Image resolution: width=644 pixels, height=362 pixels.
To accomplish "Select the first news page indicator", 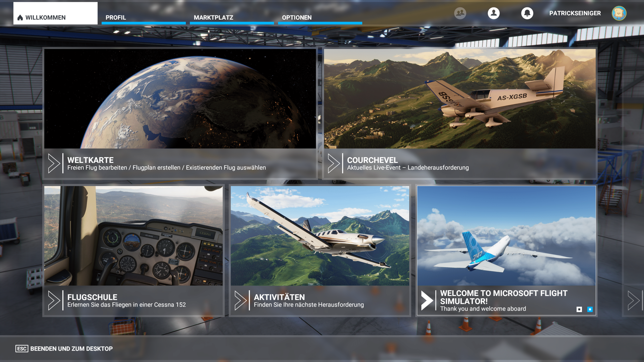I will pyautogui.click(x=579, y=309).
